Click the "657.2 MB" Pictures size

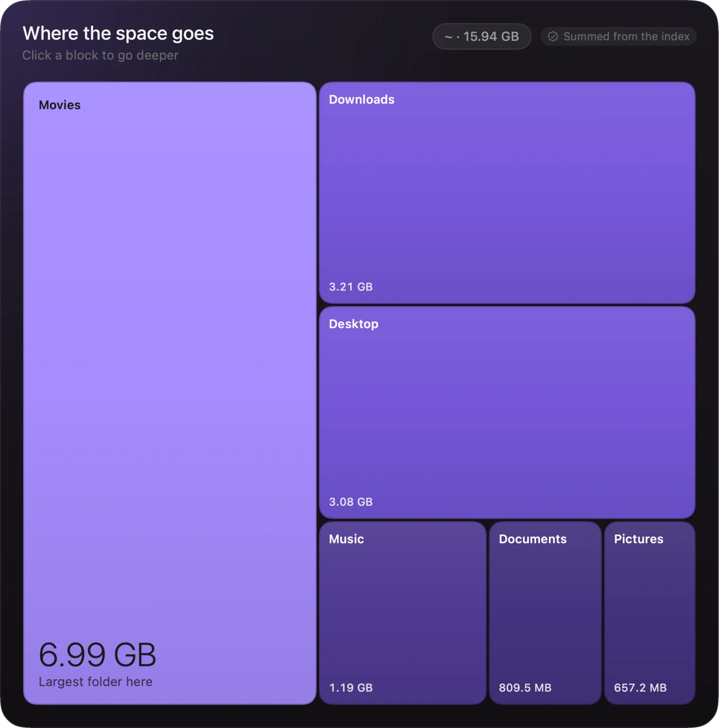[640, 688]
